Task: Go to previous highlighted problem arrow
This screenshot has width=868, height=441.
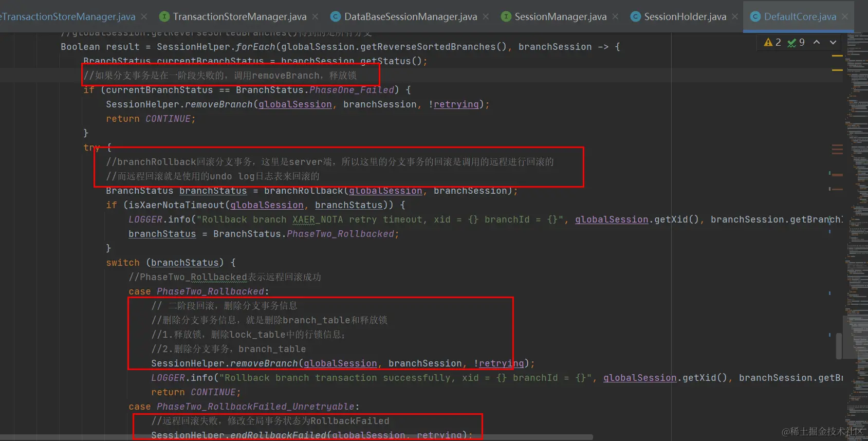Action: tap(817, 42)
